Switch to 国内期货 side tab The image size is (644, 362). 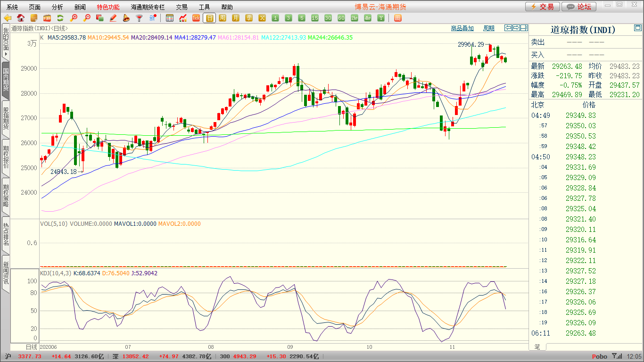pos(6,80)
